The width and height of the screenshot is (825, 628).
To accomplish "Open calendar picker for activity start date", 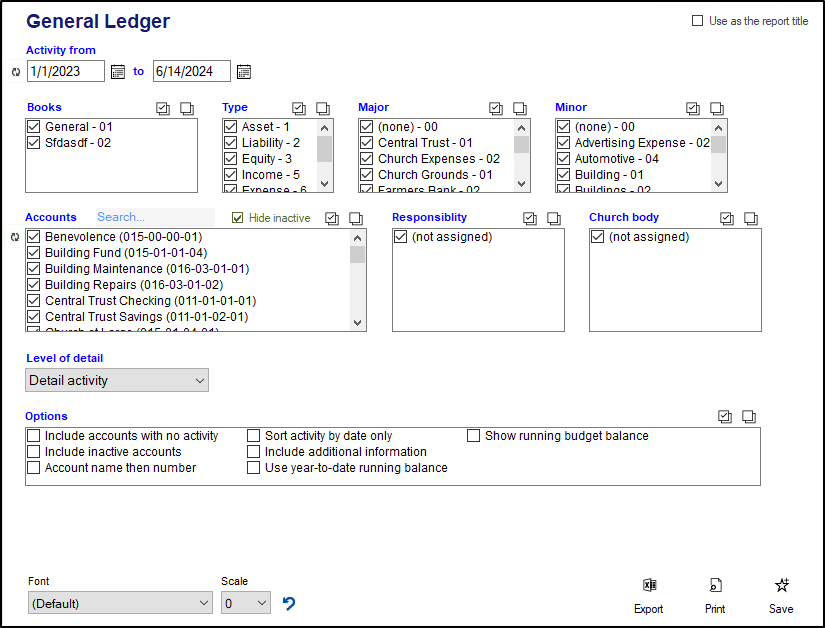I will point(117,71).
